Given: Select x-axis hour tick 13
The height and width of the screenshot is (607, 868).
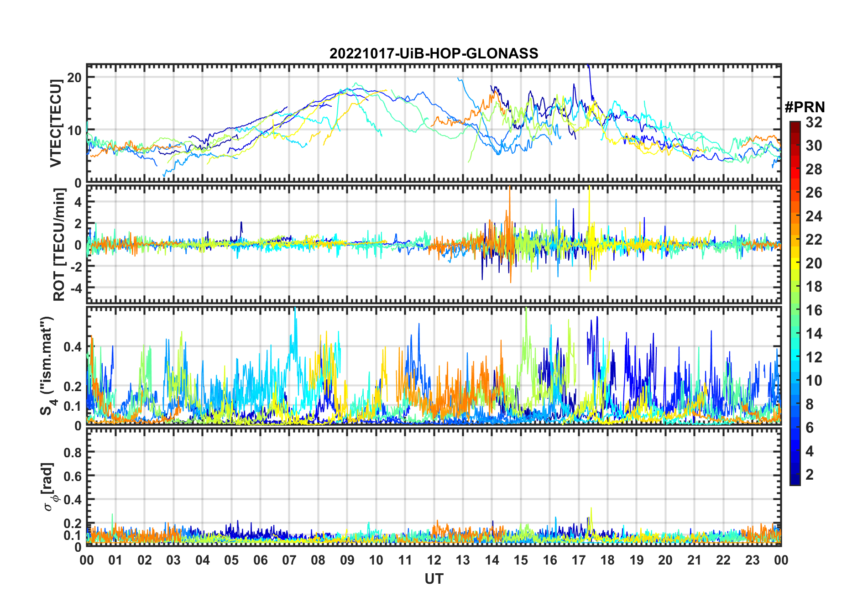Looking at the screenshot, I should pyautogui.click(x=463, y=560).
